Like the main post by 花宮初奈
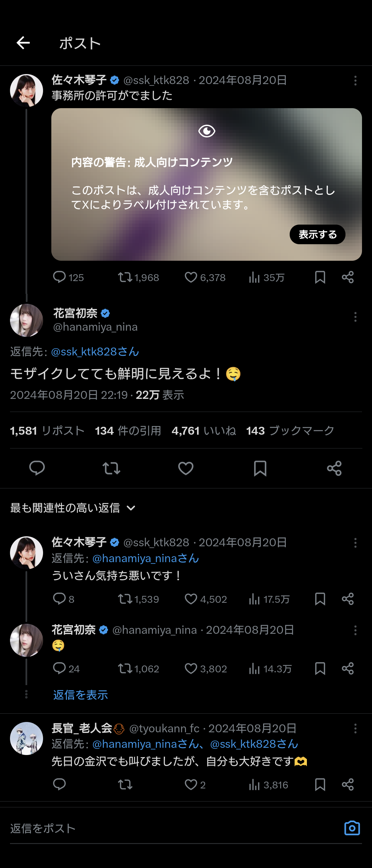The height and width of the screenshot is (868, 372). 186,468
